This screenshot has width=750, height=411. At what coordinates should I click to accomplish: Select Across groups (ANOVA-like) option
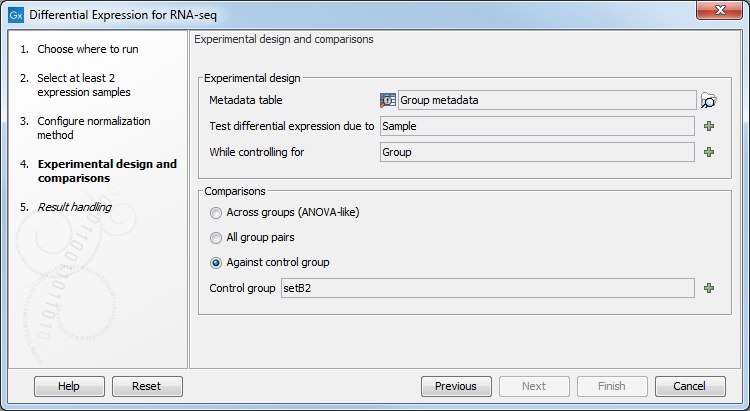click(x=216, y=212)
